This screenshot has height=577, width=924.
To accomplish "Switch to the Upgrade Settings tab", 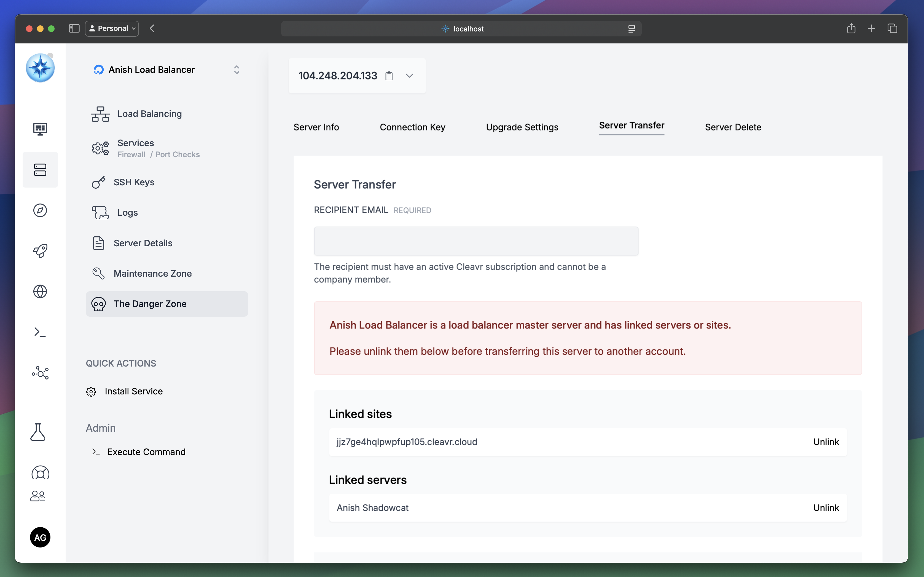I will click(522, 127).
